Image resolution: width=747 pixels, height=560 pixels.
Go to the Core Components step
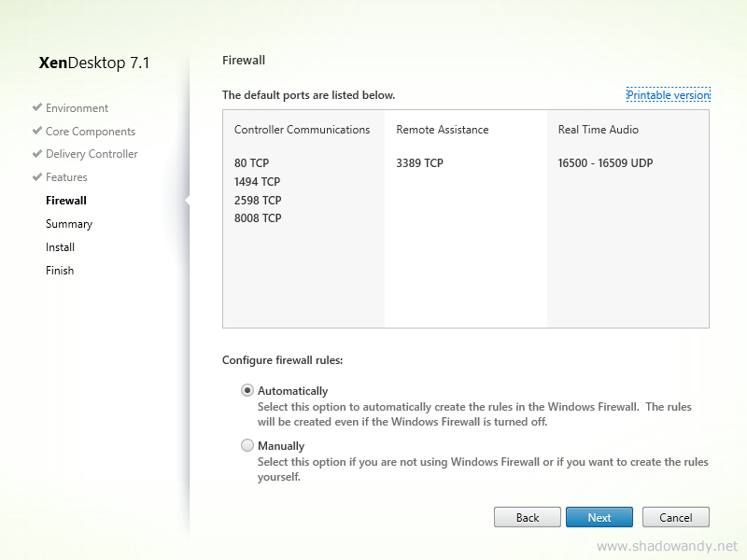(x=91, y=132)
